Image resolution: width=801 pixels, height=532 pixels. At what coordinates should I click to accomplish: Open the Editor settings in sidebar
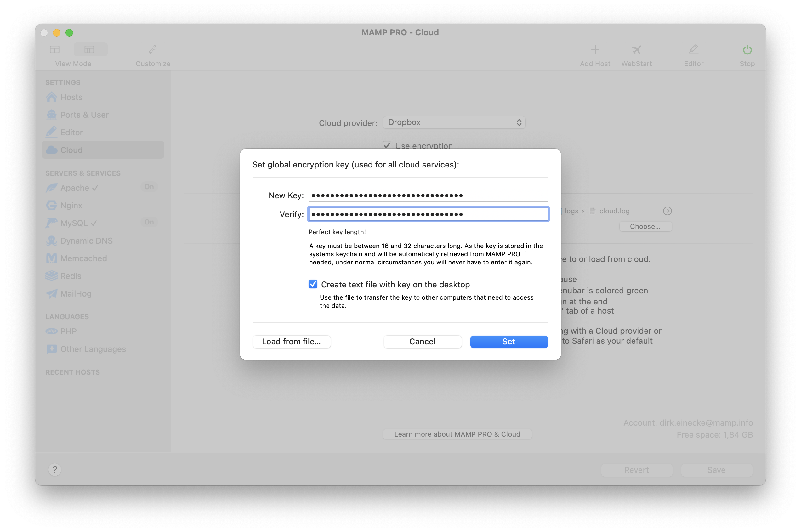[71, 132]
